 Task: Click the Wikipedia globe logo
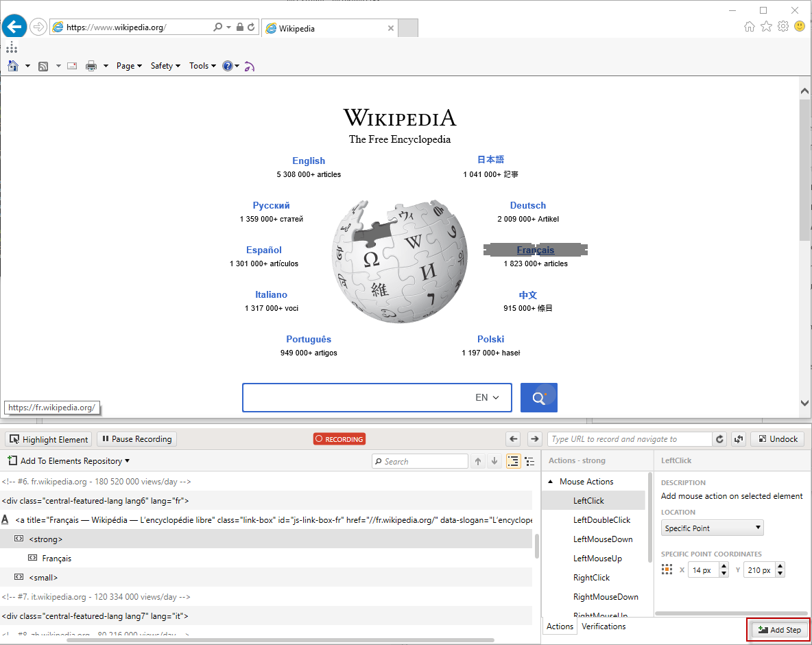399,261
